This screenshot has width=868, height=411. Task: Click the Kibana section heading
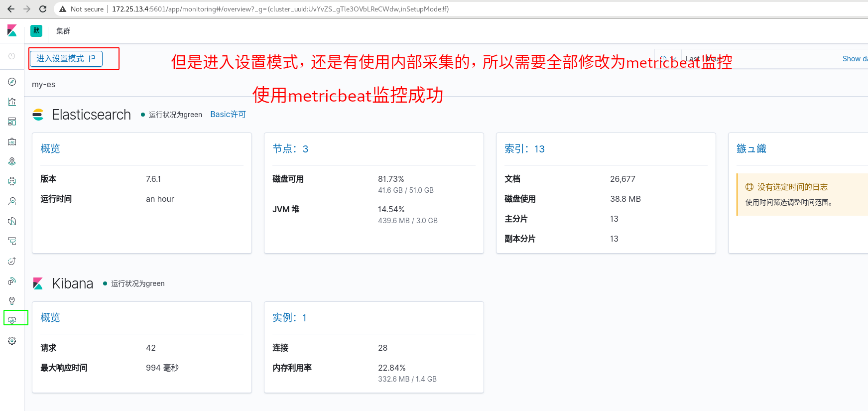73,283
